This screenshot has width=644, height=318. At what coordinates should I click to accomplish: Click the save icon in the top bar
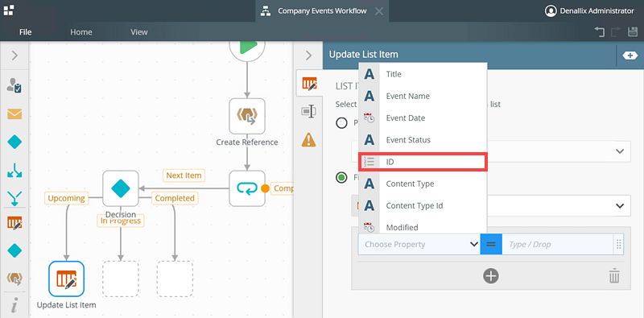click(633, 32)
